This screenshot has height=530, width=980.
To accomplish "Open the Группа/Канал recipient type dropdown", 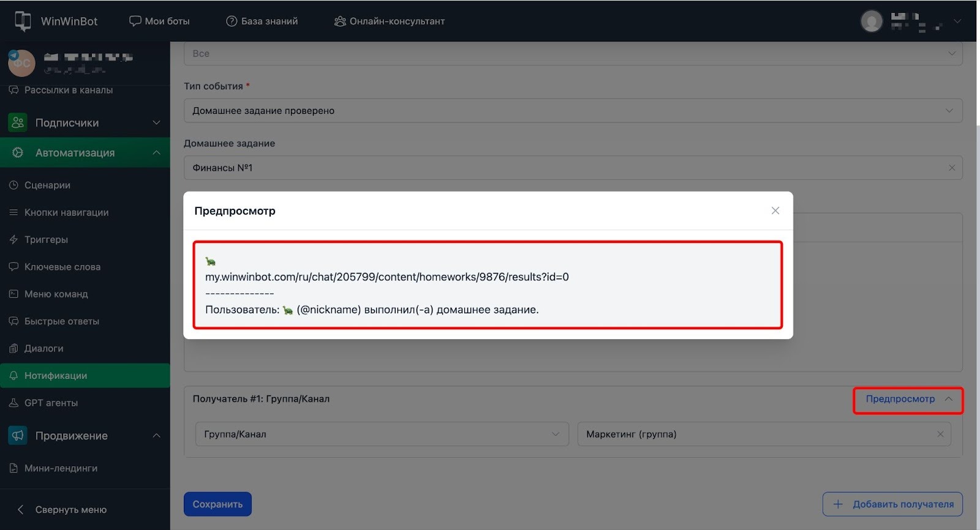I will (382, 434).
